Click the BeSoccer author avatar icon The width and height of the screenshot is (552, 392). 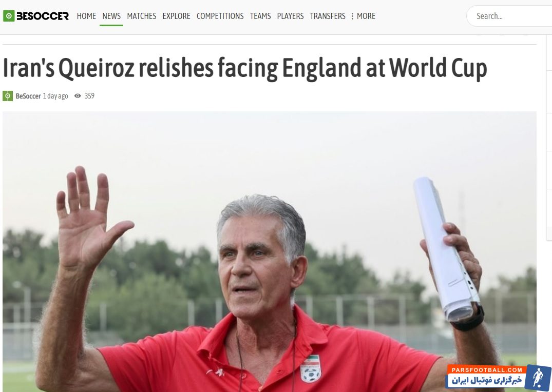[x=8, y=96]
